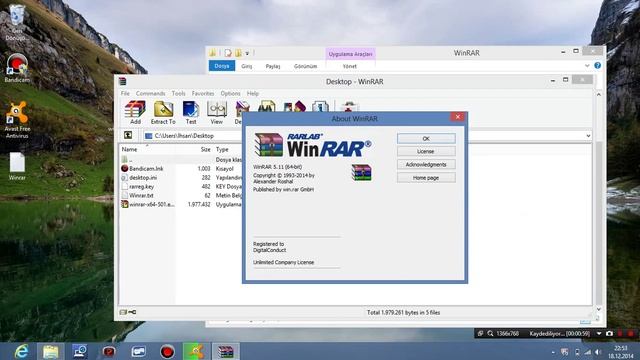Switch to the Paylaş tab in Explorer
The image size is (640, 360).
[x=273, y=66]
